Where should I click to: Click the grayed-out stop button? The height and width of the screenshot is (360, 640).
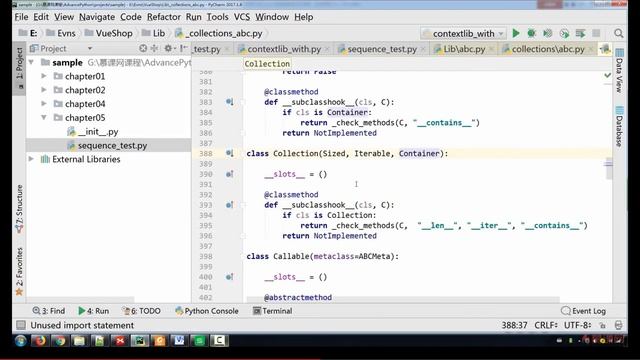tap(596, 33)
